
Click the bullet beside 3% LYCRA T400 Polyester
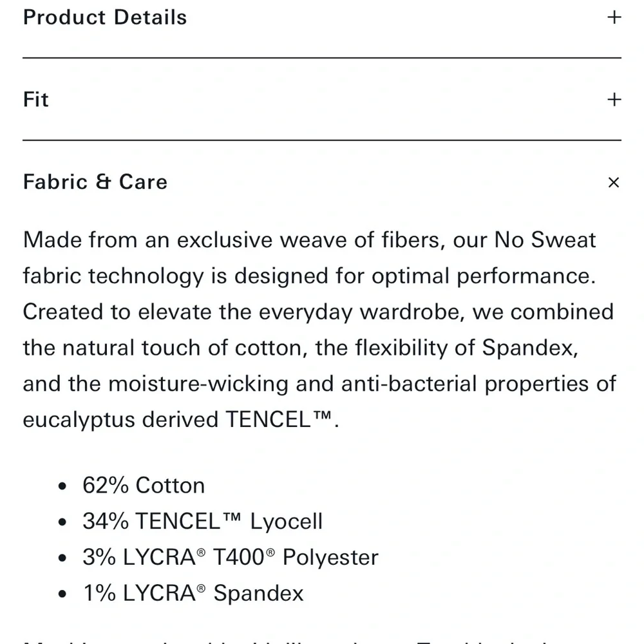(x=62, y=558)
